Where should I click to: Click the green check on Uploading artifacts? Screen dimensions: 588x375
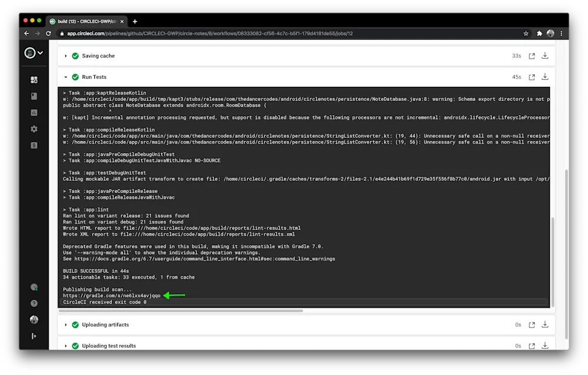pos(75,324)
